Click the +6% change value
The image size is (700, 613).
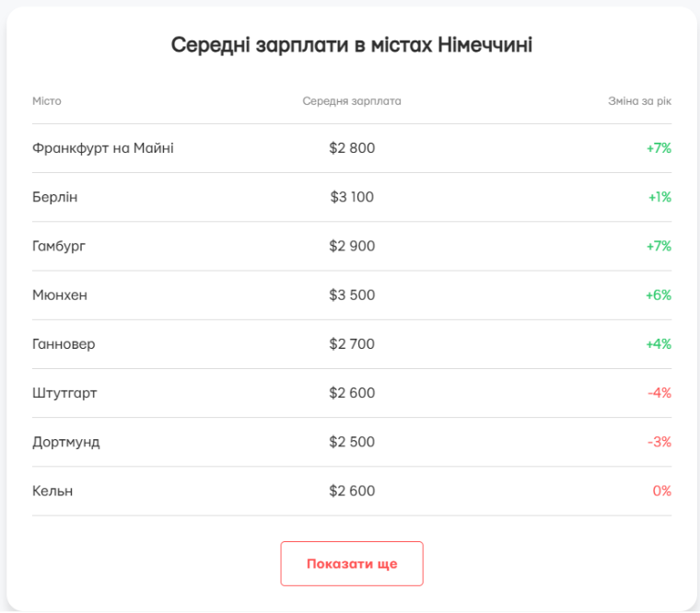click(x=659, y=295)
